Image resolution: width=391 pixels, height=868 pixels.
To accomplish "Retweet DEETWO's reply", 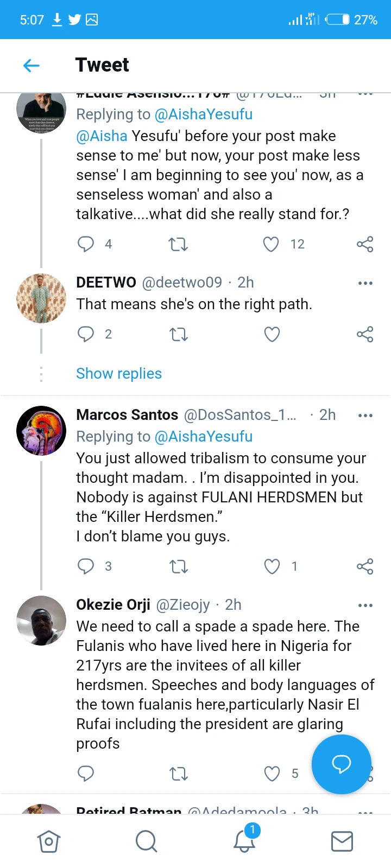I will pyautogui.click(x=178, y=334).
